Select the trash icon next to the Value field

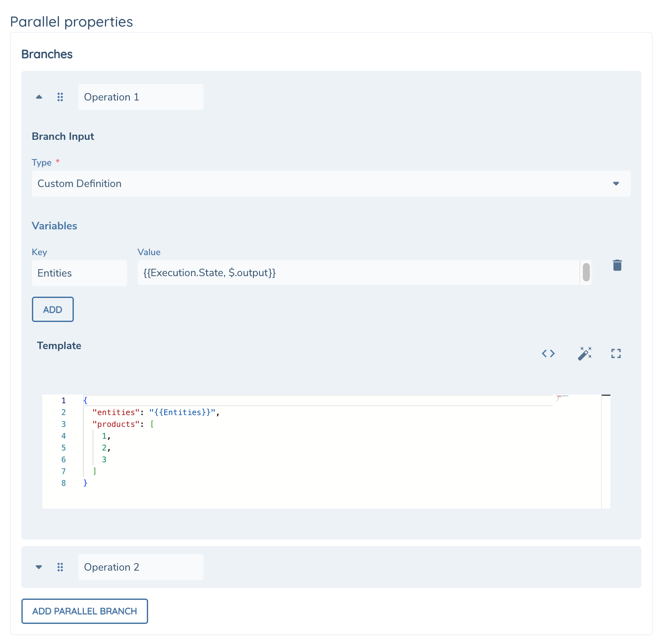[617, 265]
